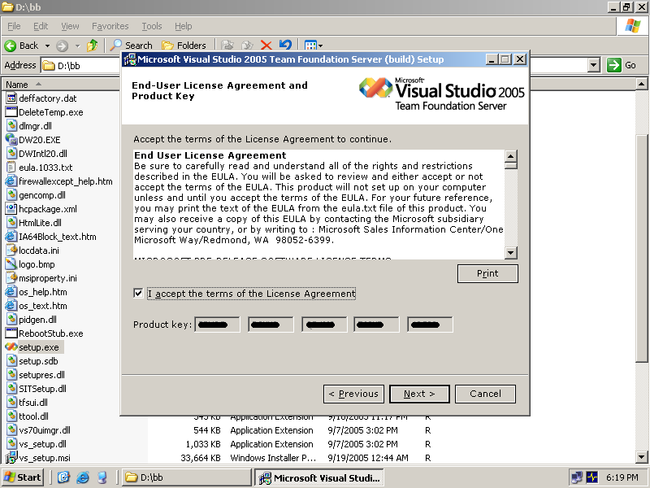Select the msiproperty.ini file icon

pyautogui.click(x=11, y=278)
